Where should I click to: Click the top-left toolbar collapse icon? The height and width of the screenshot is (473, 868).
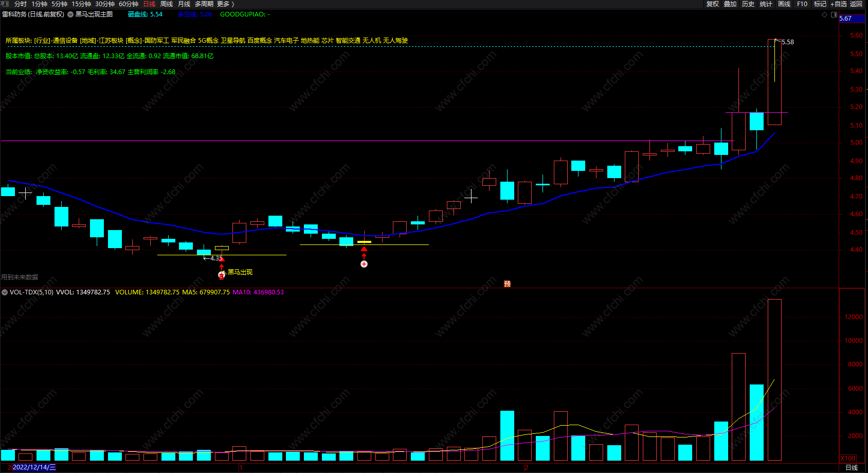point(6,4)
